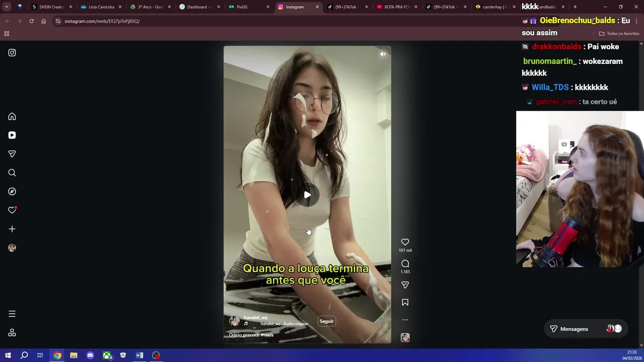Switch to the carolerhay browser tab
Viewport: 644px width, 362px height.
(x=495, y=7)
